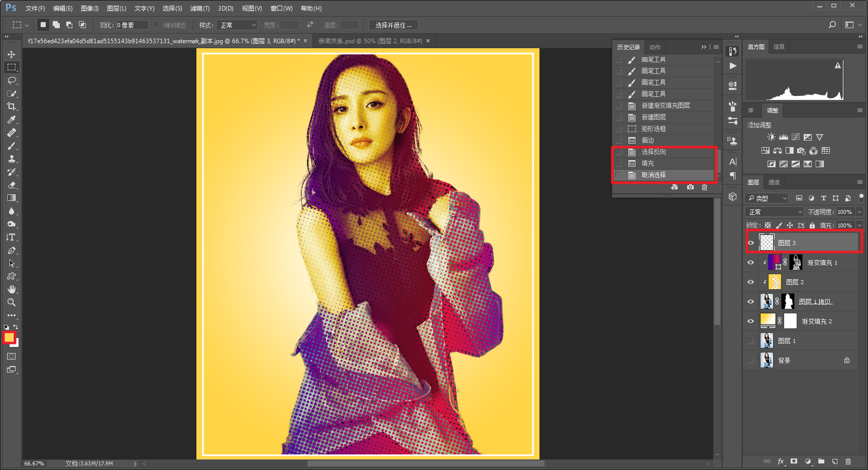Click 选择并遮住 button
868x470 pixels.
click(393, 25)
